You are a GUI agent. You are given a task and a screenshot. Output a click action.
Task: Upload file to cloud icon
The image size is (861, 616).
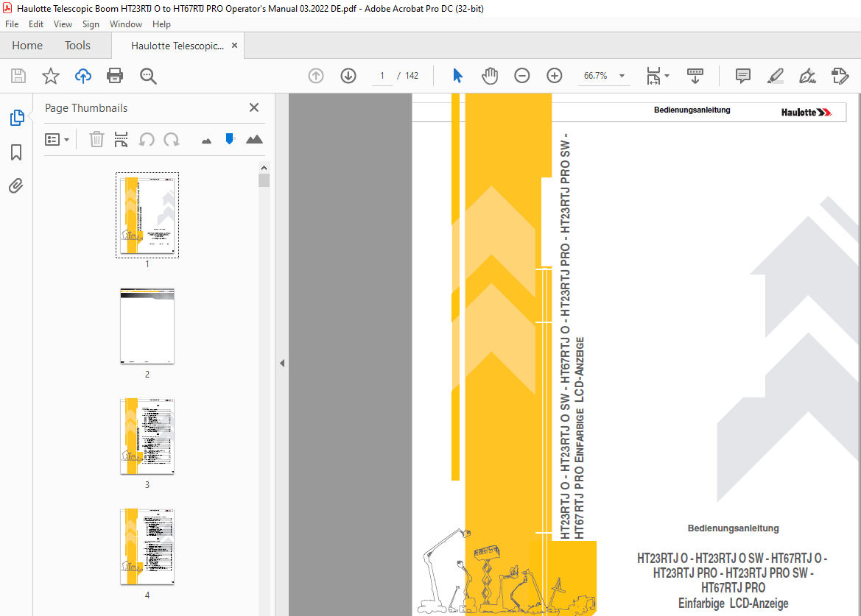click(x=83, y=76)
